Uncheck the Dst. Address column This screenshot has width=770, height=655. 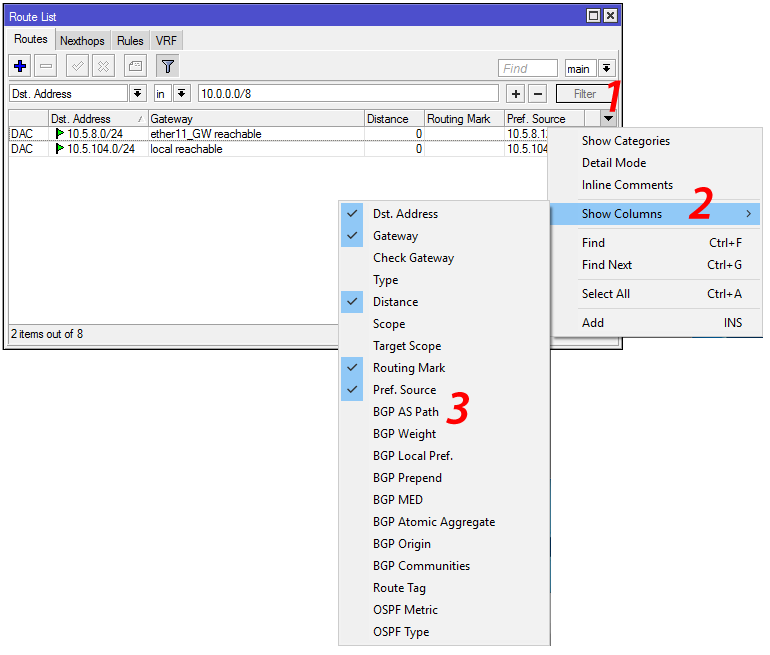[405, 214]
